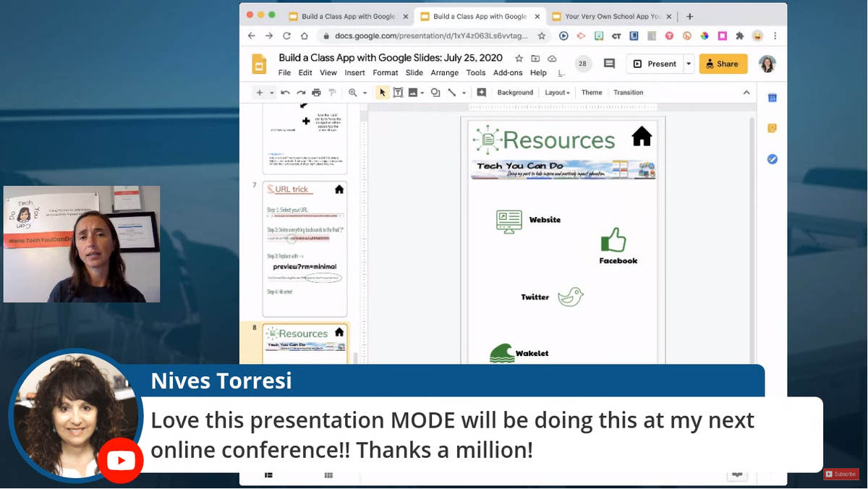Open the comment history icon
The image size is (868, 489).
coord(609,64)
